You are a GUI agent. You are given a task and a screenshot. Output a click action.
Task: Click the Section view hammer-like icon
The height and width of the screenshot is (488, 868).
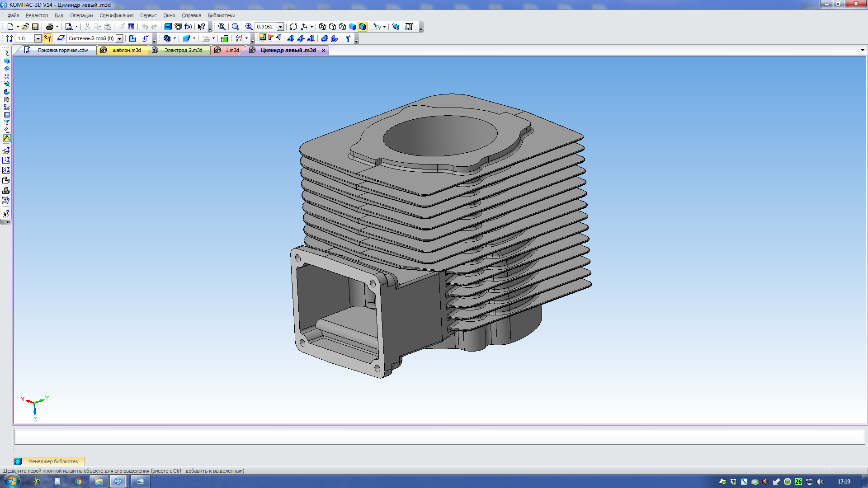(x=348, y=38)
